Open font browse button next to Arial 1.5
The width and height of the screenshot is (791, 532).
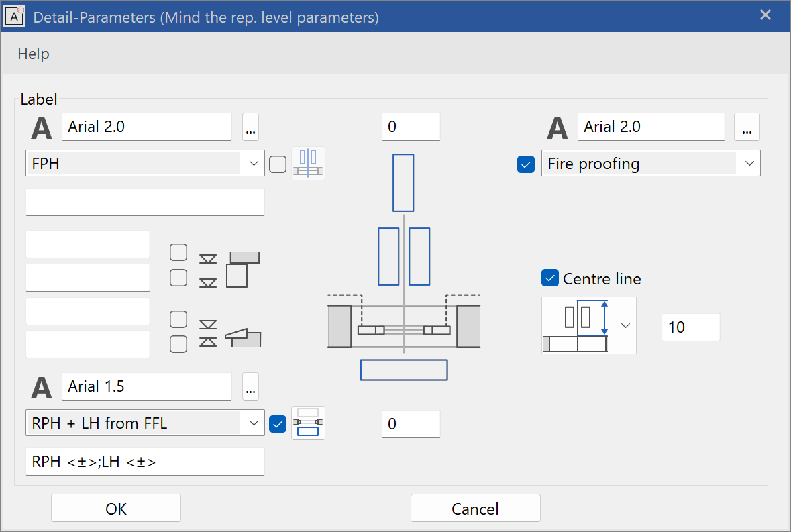251,387
